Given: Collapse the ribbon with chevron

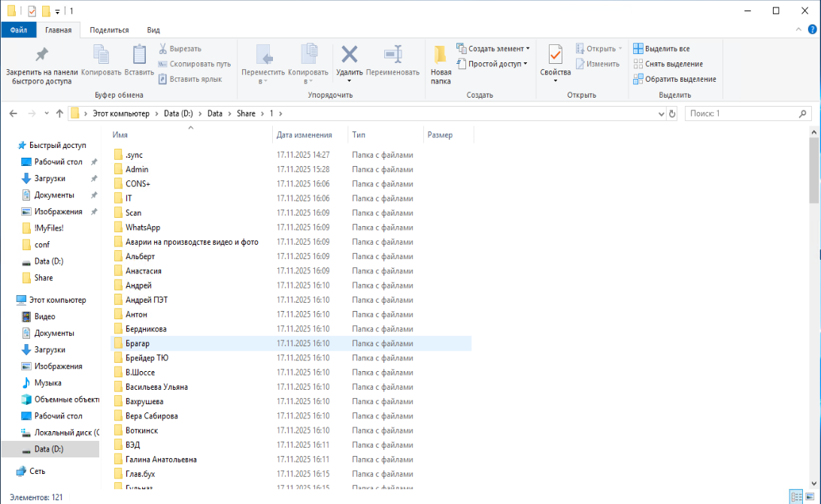Looking at the screenshot, I should point(800,30).
